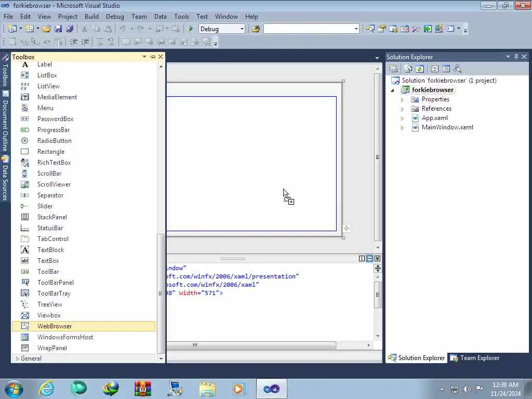Select the Slider control in Toolbox
Image resolution: width=532 pixels, height=399 pixels.
pos(84,206)
